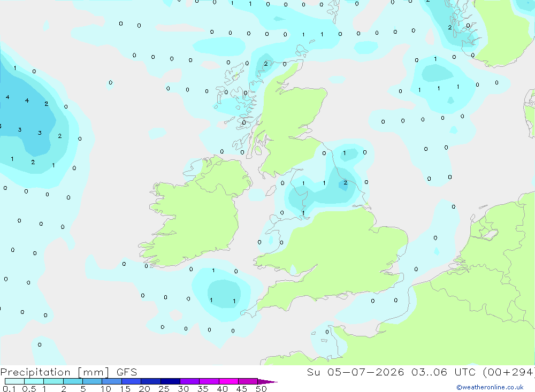Click the '50' legend scale label

coord(261,389)
